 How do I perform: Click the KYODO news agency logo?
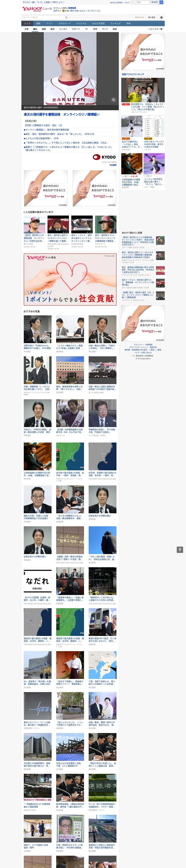(x=104, y=157)
